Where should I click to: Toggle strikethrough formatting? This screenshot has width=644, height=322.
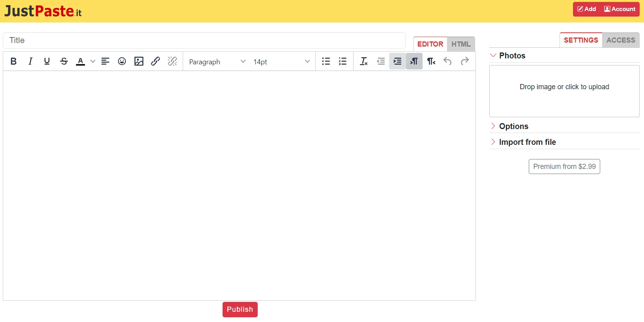[x=64, y=61]
